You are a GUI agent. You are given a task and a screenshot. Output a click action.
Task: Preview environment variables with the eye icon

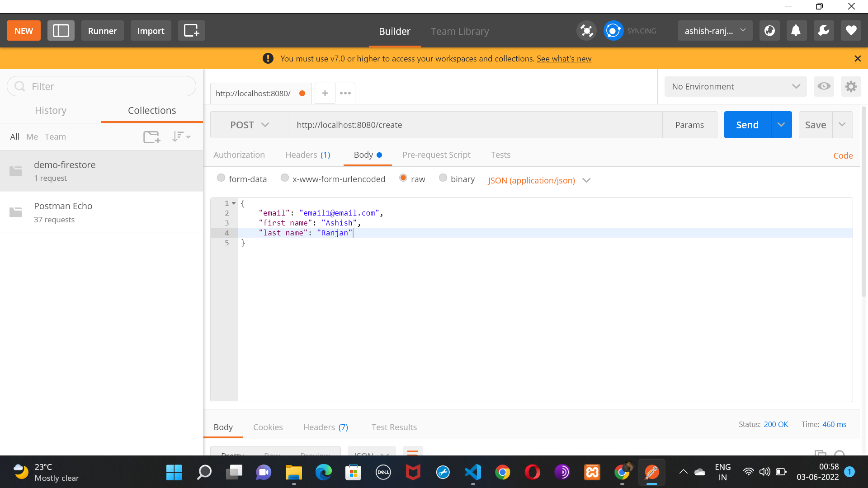point(824,86)
